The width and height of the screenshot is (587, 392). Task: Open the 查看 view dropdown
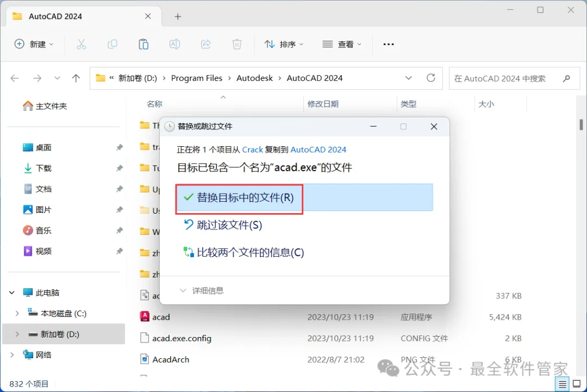(342, 44)
